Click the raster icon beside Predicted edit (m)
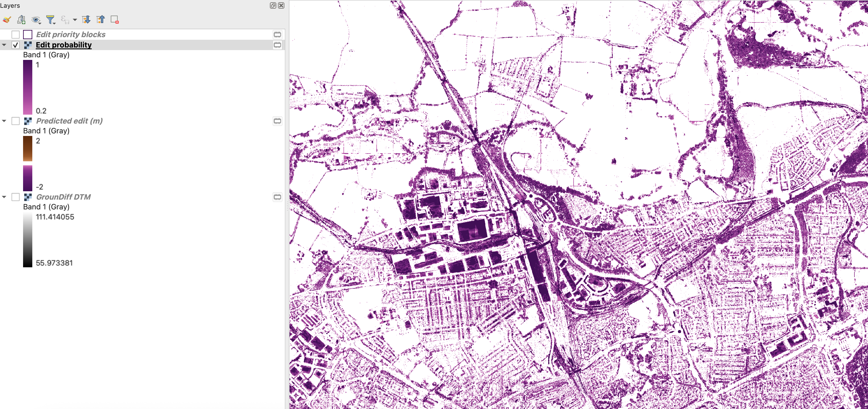The height and width of the screenshot is (409, 868). coord(28,121)
